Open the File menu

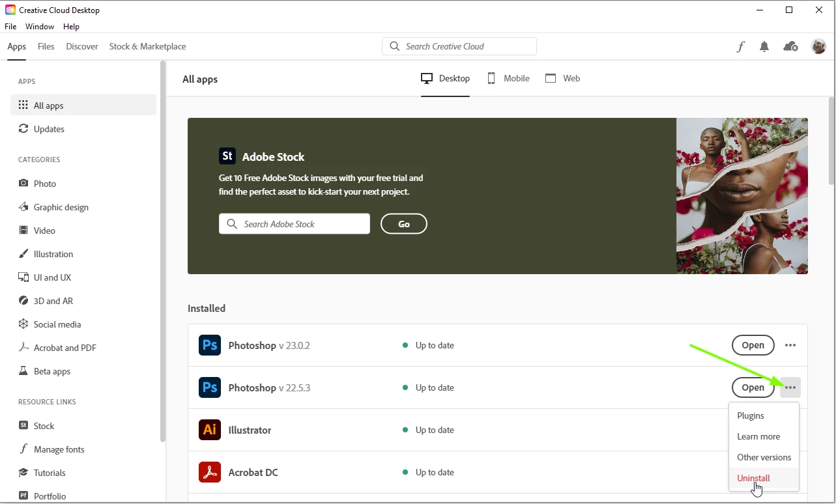[x=10, y=27]
